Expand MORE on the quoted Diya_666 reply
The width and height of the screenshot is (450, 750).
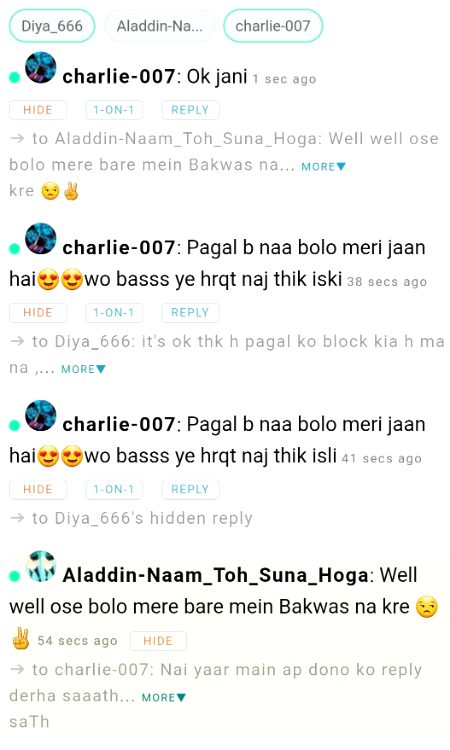pyautogui.click(x=83, y=369)
